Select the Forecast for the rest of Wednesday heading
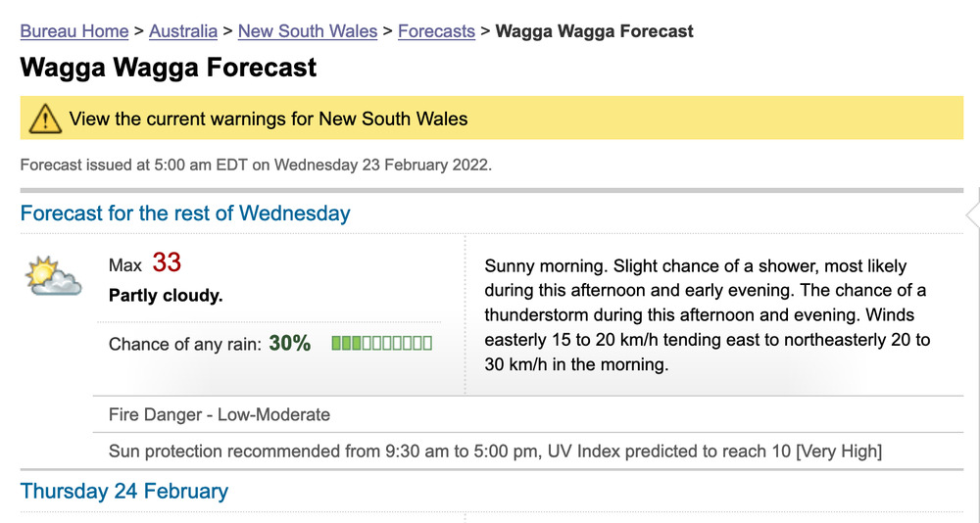Viewport: 980px width, 523px height. pyautogui.click(x=185, y=214)
